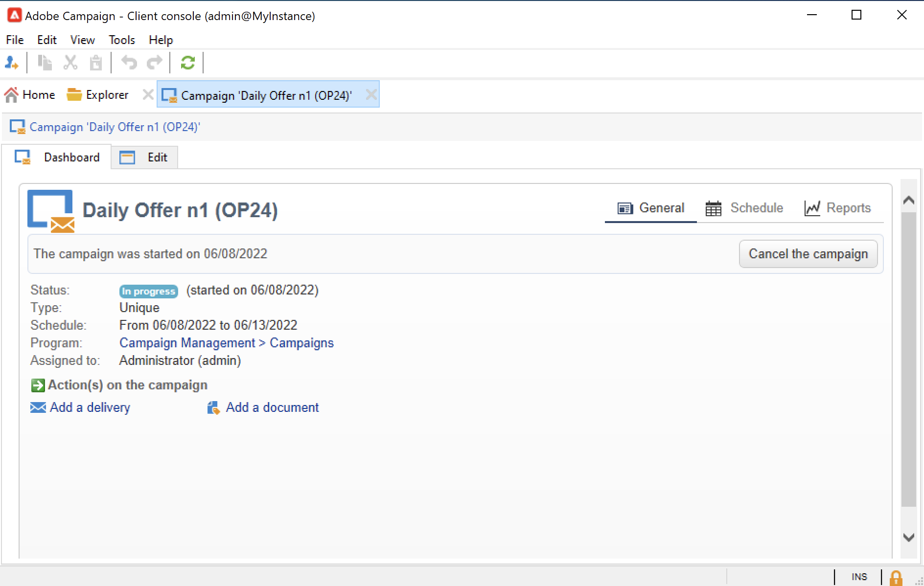
Task: Click the Undo arrow icon
Action: point(129,63)
